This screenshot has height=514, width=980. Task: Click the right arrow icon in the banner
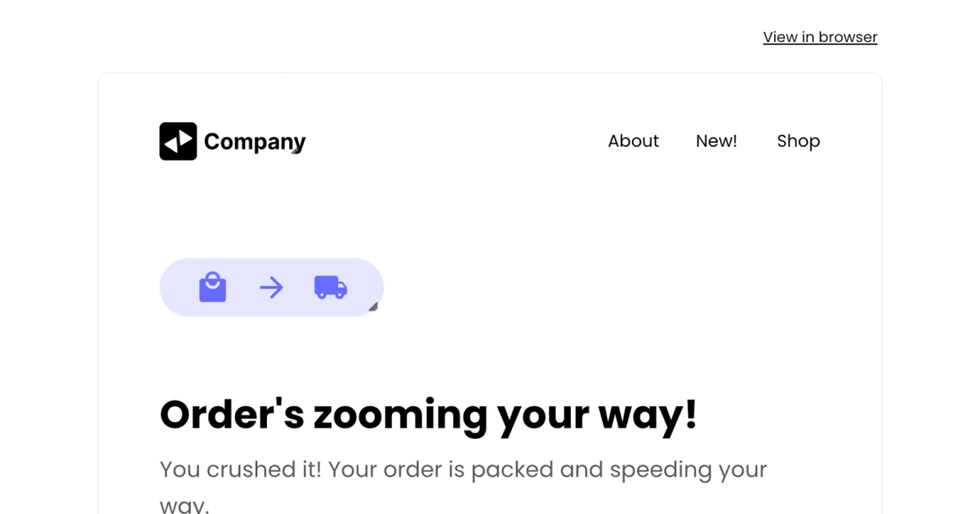click(x=271, y=287)
